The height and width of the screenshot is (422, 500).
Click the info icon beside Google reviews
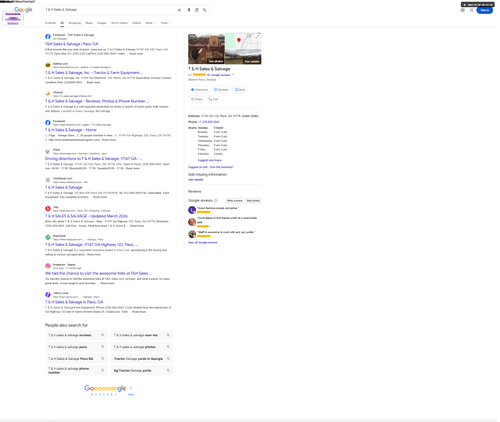pyautogui.click(x=216, y=201)
